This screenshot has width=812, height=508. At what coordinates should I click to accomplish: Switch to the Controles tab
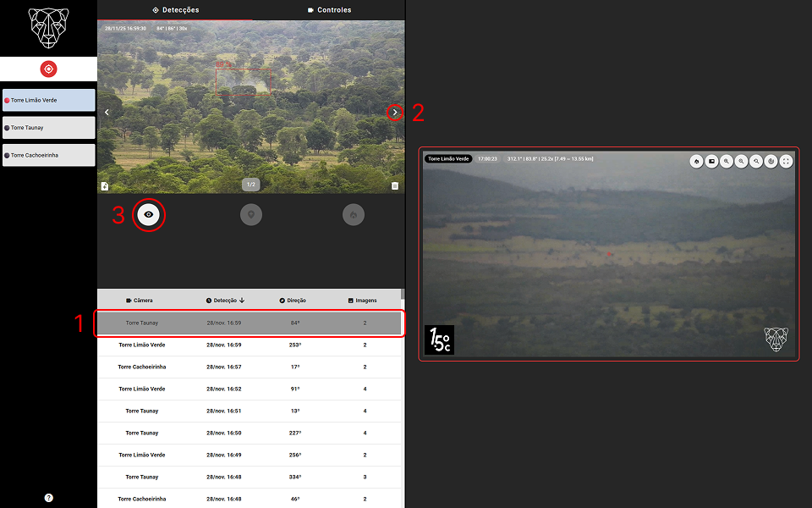(329, 10)
